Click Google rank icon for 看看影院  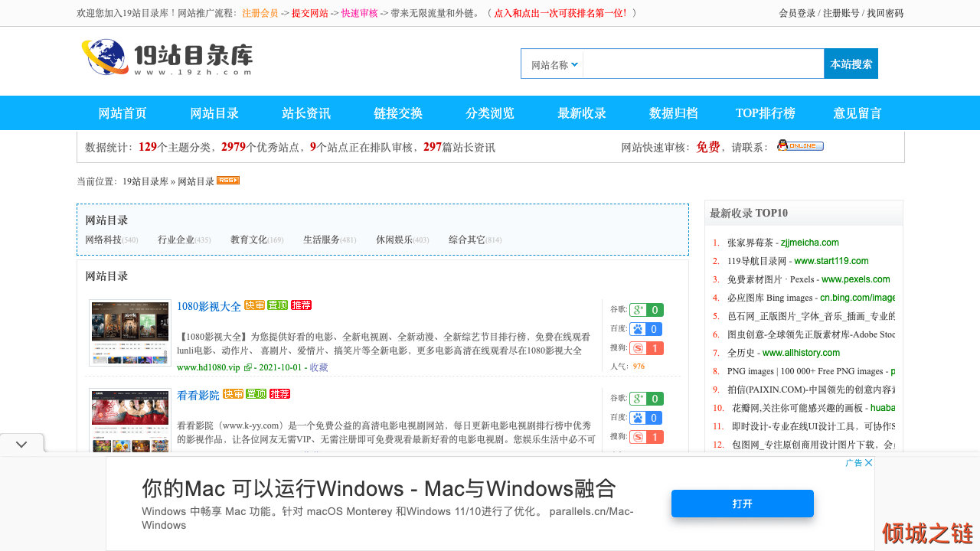(x=646, y=399)
